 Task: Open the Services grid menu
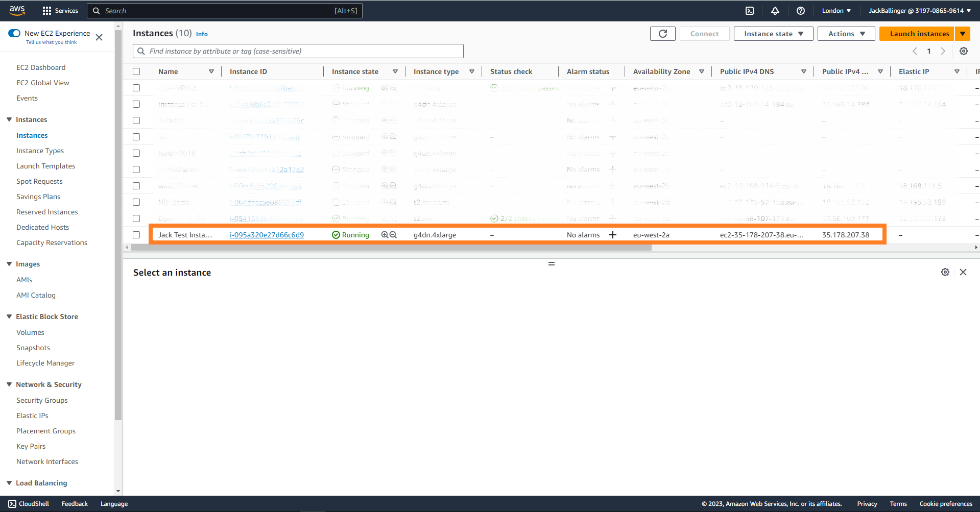pyautogui.click(x=60, y=11)
